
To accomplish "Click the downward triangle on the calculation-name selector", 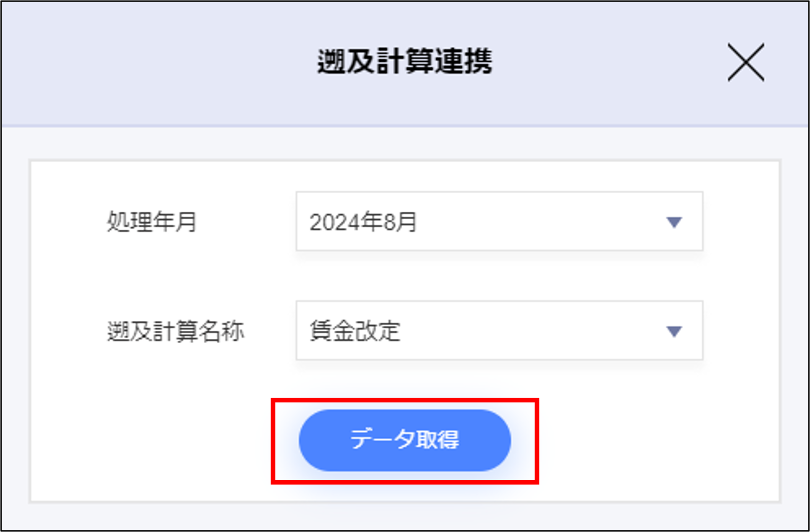I will [674, 331].
